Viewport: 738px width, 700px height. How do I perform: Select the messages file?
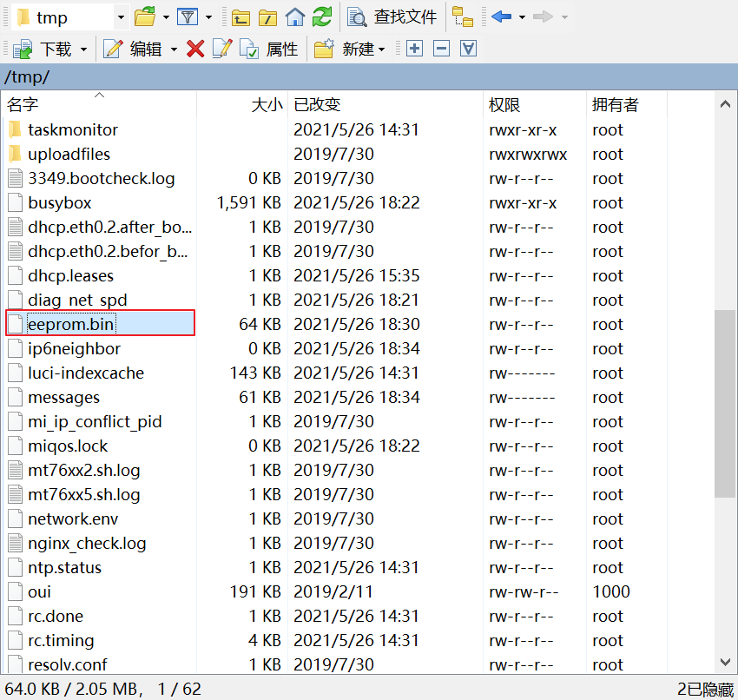(x=63, y=397)
